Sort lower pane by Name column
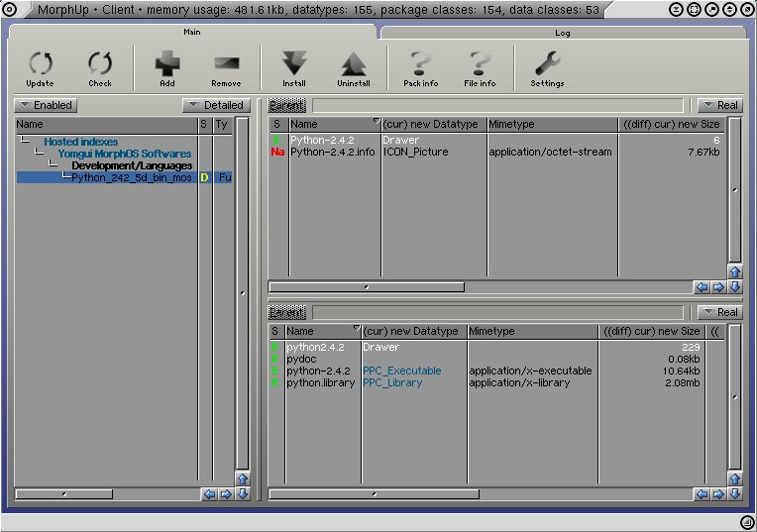 [323, 331]
